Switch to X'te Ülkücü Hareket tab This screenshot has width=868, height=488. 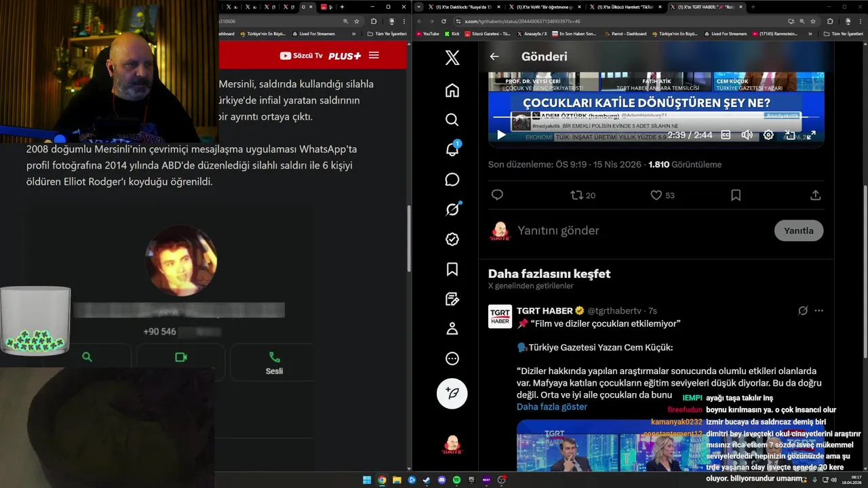tap(625, 7)
